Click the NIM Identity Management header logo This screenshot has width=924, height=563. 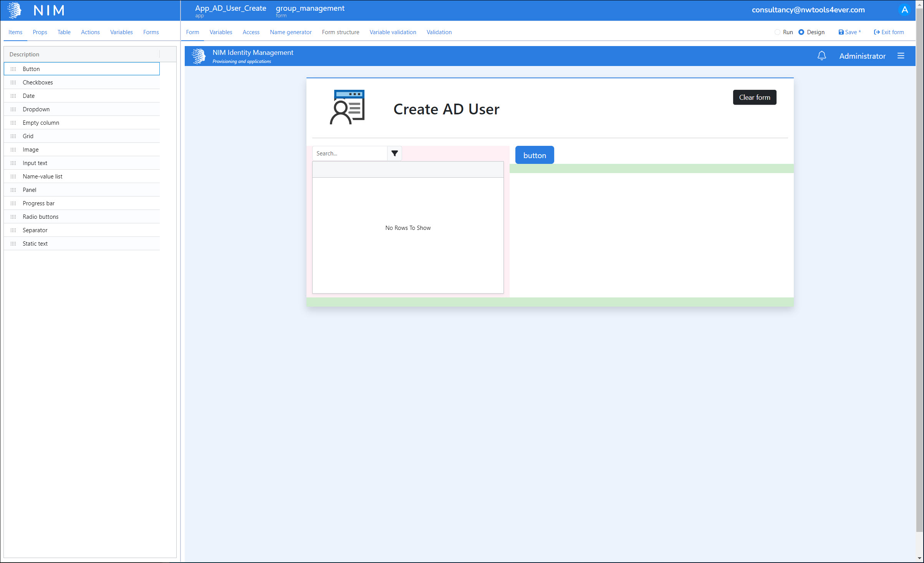[199, 56]
